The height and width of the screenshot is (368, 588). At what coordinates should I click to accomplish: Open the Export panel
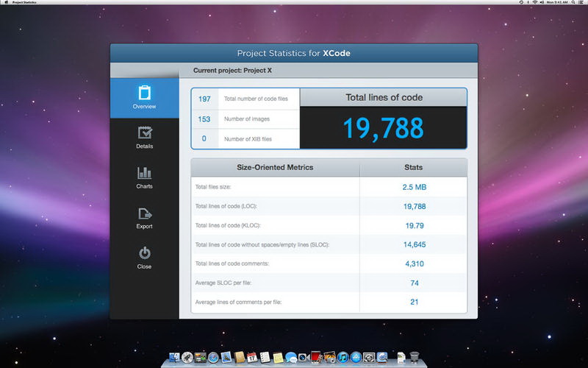point(144,218)
